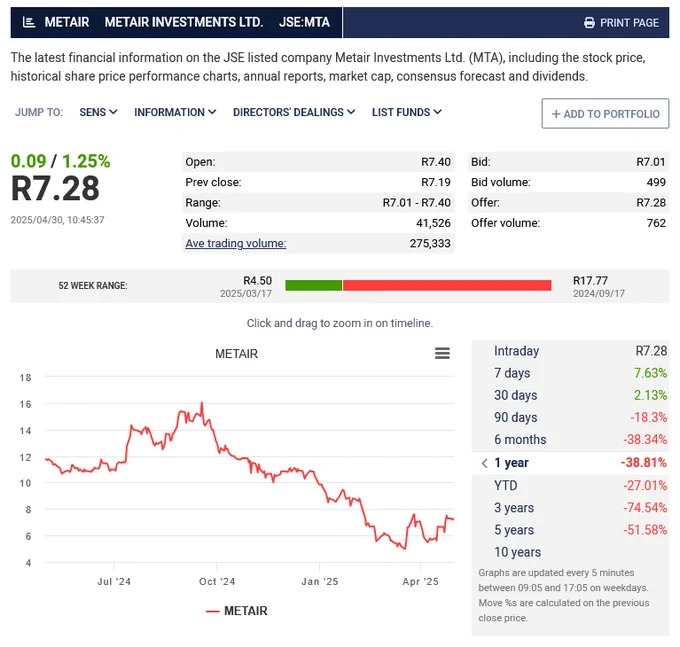Click the chart line end near Apr '25
Viewport: 680px width, 647px height.
point(453,519)
